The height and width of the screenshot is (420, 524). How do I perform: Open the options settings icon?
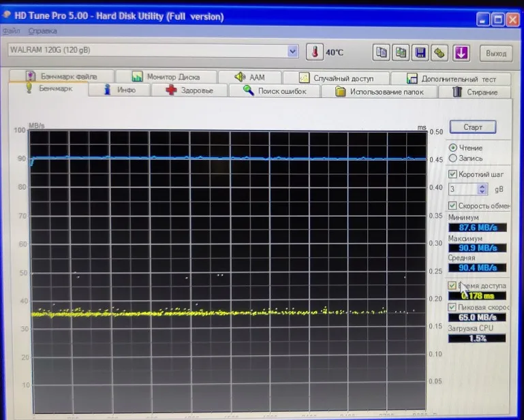pos(440,52)
